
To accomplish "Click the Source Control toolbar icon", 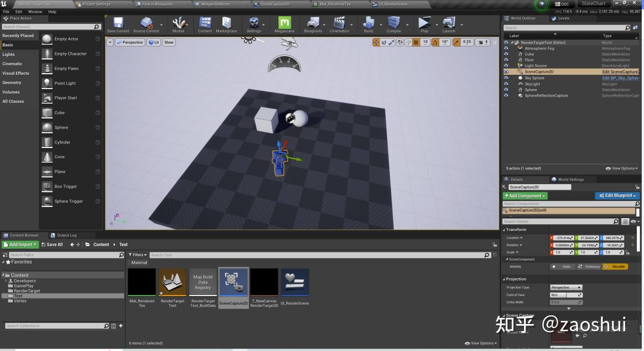I will [146, 23].
